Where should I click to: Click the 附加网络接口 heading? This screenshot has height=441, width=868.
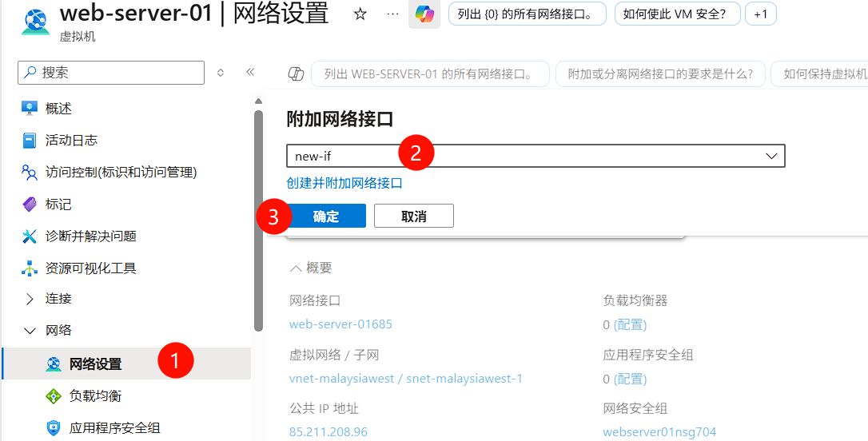[x=340, y=118]
